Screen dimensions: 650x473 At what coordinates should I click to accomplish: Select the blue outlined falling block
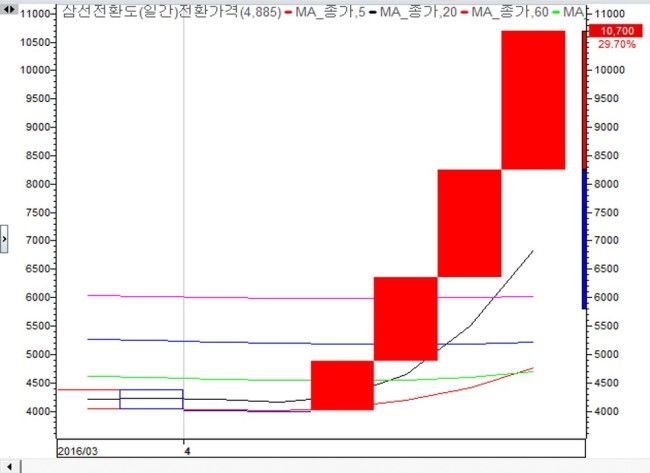click(x=151, y=399)
